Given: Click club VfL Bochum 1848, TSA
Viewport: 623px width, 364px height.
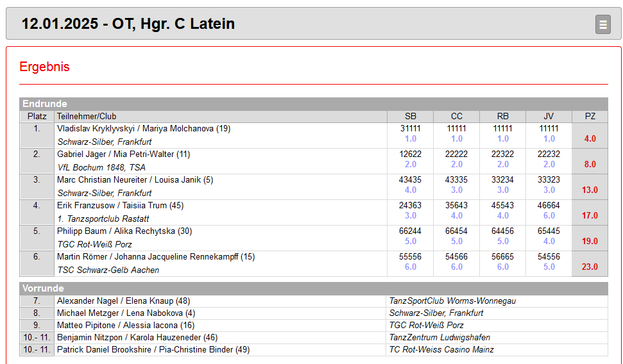Looking at the screenshot, I should point(101,167).
